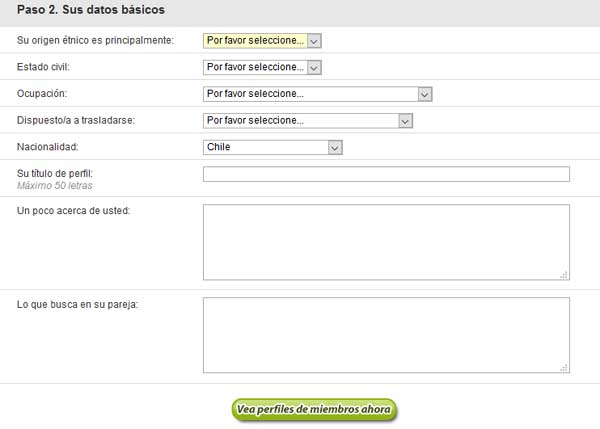
Task: Focus the Su título de perfil field
Action: tap(386, 174)
